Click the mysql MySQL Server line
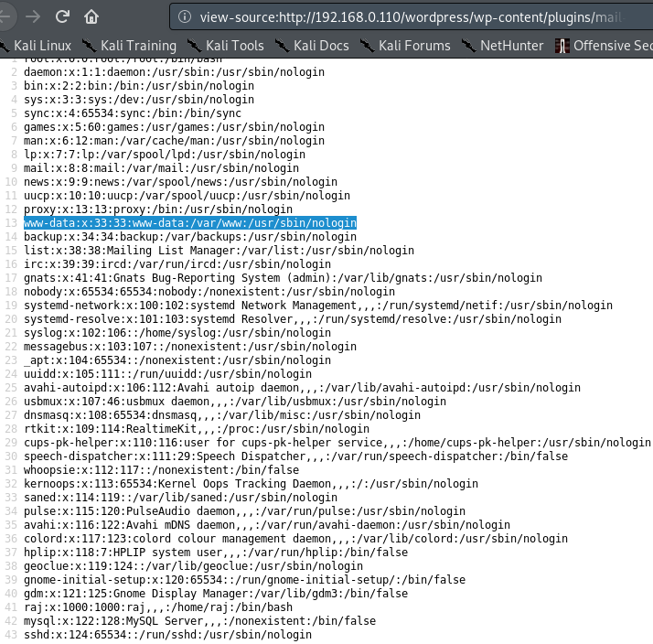The width and height of the screenshot is (653, 644). point(200,621)
